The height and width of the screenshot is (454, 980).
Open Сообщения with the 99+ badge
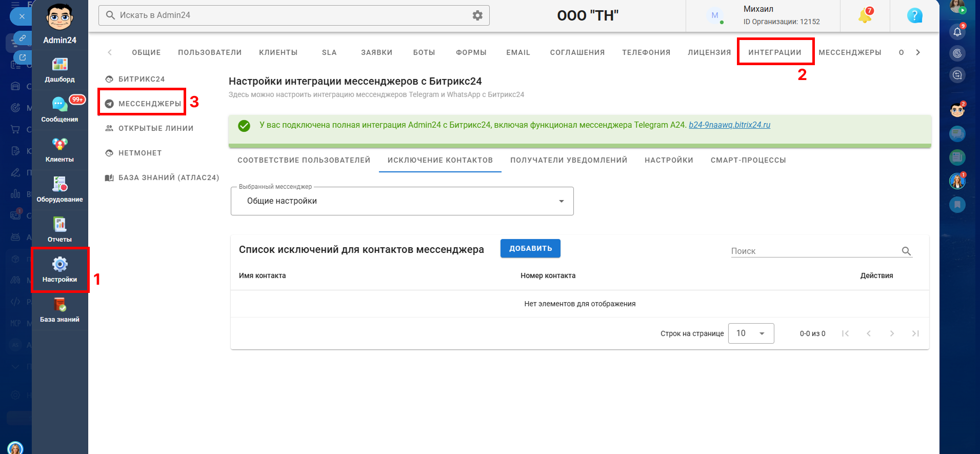[59, 110]
